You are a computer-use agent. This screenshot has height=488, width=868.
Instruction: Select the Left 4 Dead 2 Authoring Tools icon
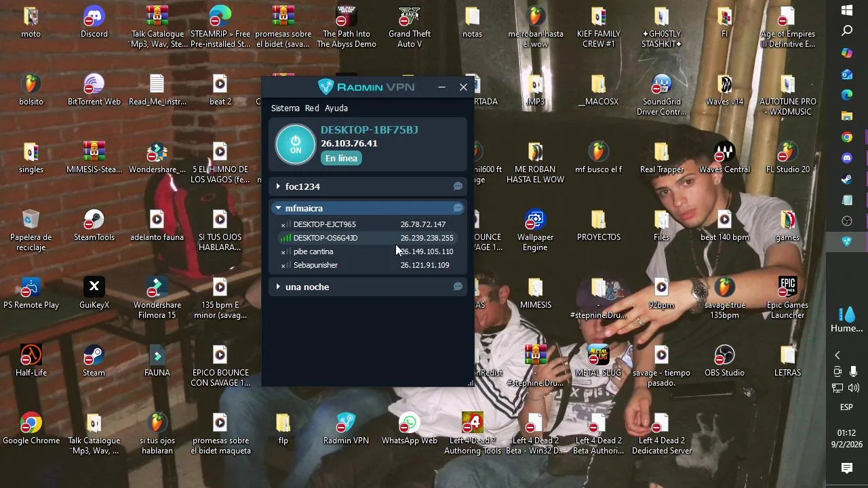(x=473, y=434)
